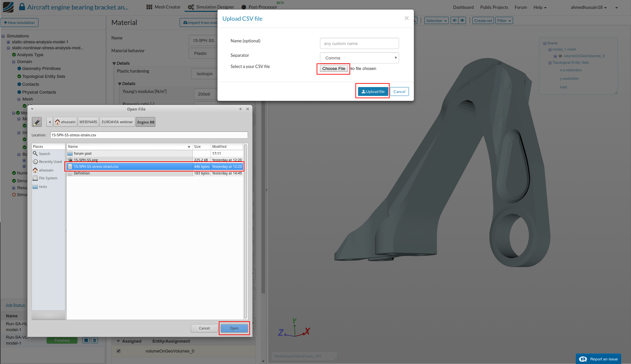Image resolution: width=631 pixels, height=364 pixels.
Task: Click the trash icon for Run-SA-VL job
Action: click(x=95, y=340)
